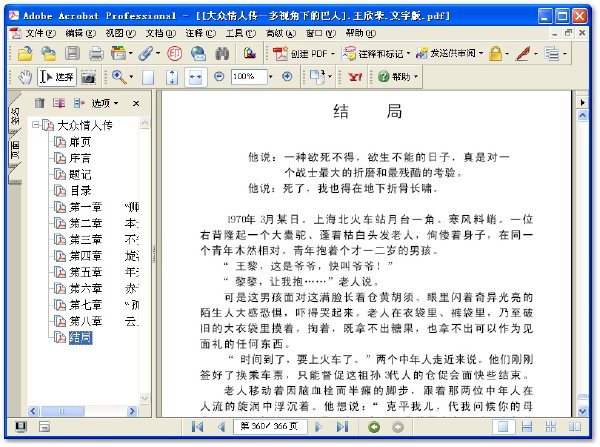Click the organizer icon beside Print
The height and width of the screenshot is (447, 600).
pyautogui.click(x=119, y=53)
